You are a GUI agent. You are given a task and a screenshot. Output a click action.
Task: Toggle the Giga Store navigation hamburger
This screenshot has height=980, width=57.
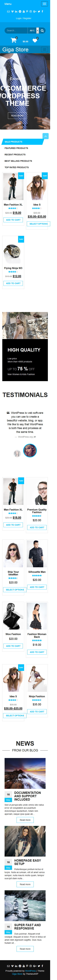click(x=45, y=49)
